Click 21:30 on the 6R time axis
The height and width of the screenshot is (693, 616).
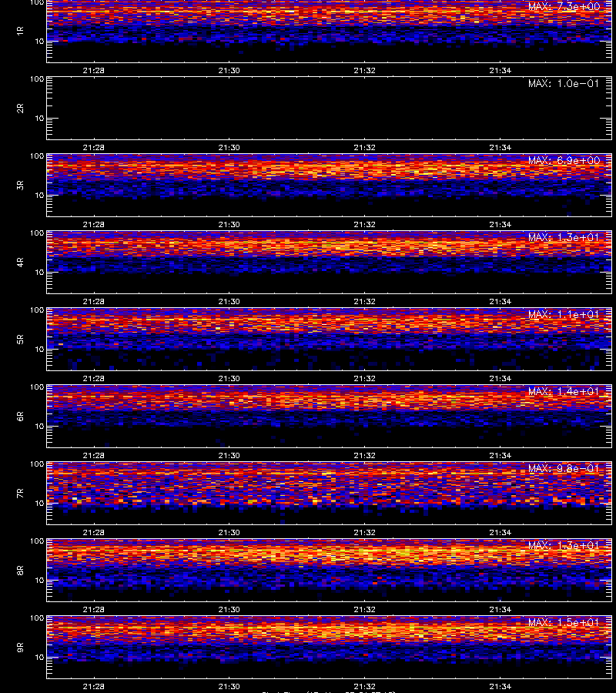pyautogui.click(x=229, y=455)
